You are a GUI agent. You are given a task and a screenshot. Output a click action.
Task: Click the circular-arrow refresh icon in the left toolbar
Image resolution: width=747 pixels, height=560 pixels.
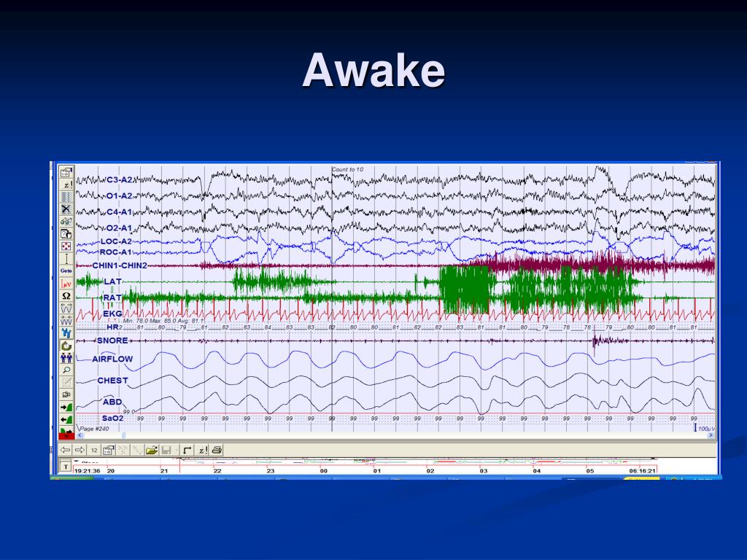[66, 345]
